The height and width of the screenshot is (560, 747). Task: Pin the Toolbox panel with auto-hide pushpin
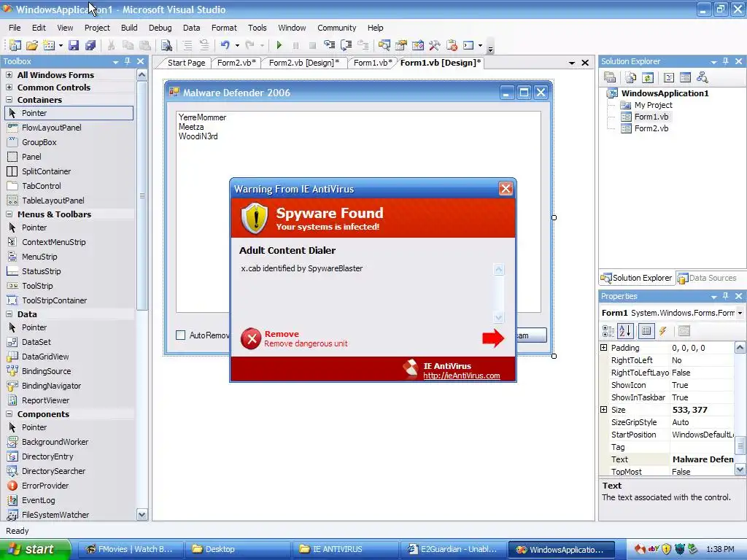tap(127, 61)
